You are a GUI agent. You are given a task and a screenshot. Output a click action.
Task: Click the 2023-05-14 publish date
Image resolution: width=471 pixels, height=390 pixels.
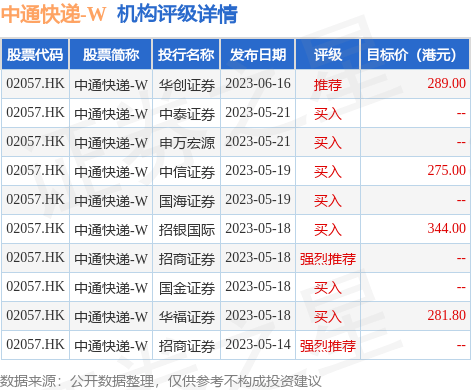point(258,344)
